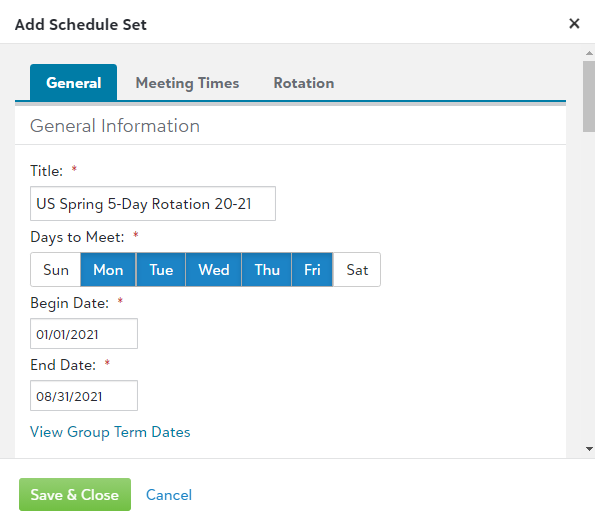The width and height of the screenshot is (595, 524).
Task: Select the General tab
Action: (x=74, y=82)
